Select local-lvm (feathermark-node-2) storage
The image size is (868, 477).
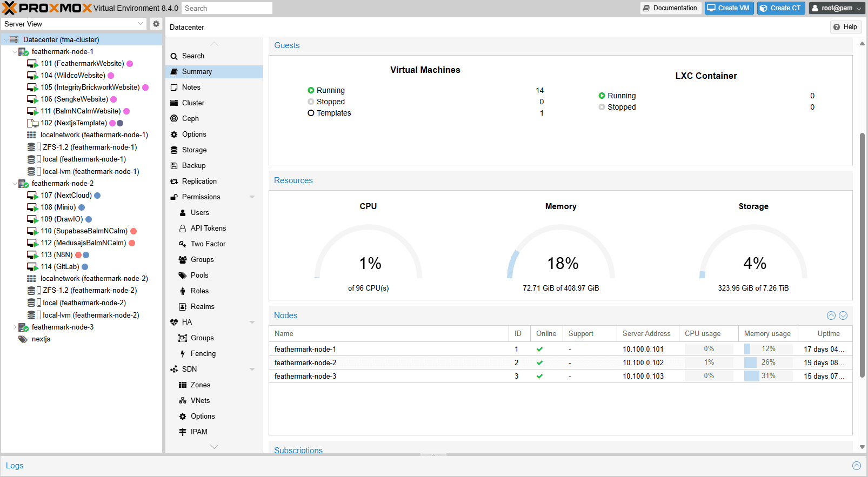click(x=81, y=315)
